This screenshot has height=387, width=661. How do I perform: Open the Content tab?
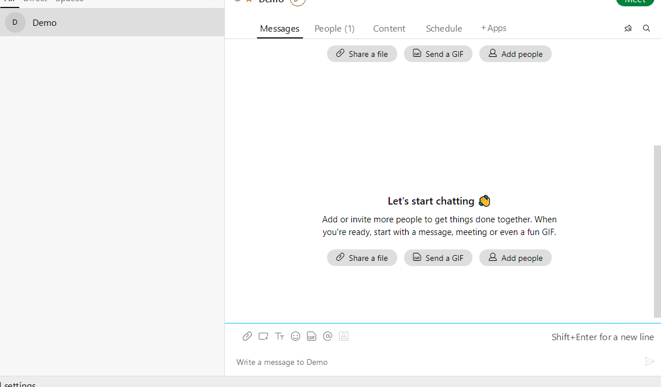(389, 29)
